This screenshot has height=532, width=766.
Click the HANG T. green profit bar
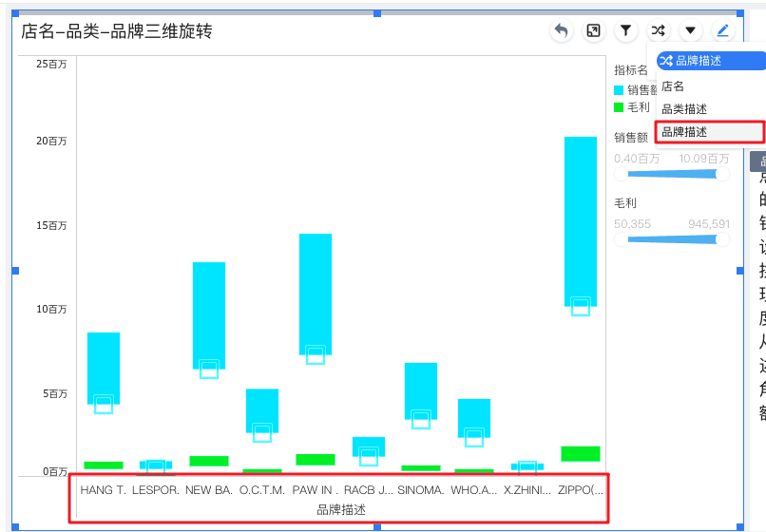104,465
